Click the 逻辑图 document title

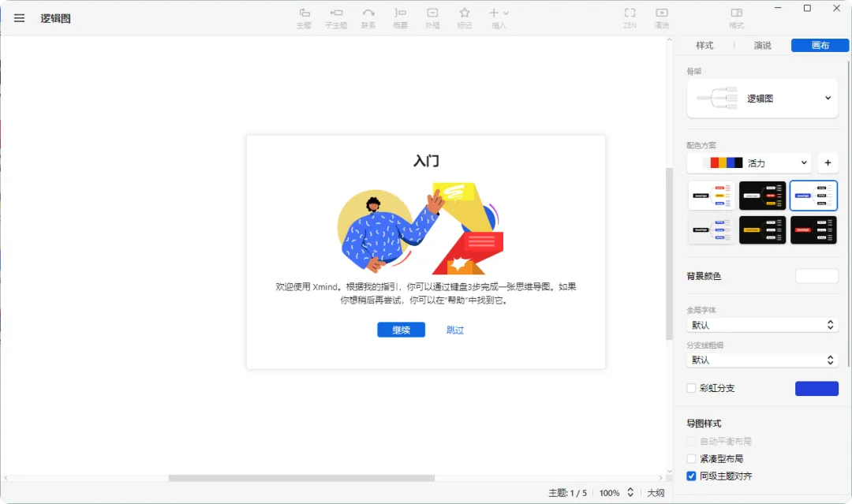(55, 18)
